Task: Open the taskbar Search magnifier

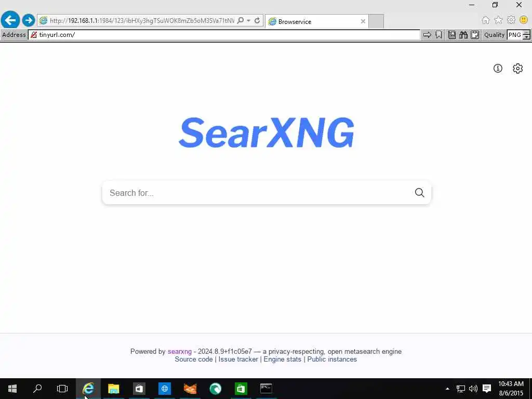Action: tap(37, 389)
